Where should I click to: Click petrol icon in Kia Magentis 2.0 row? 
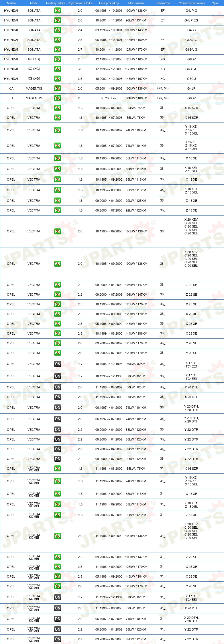pyautogui.click(x=57, y=88)
